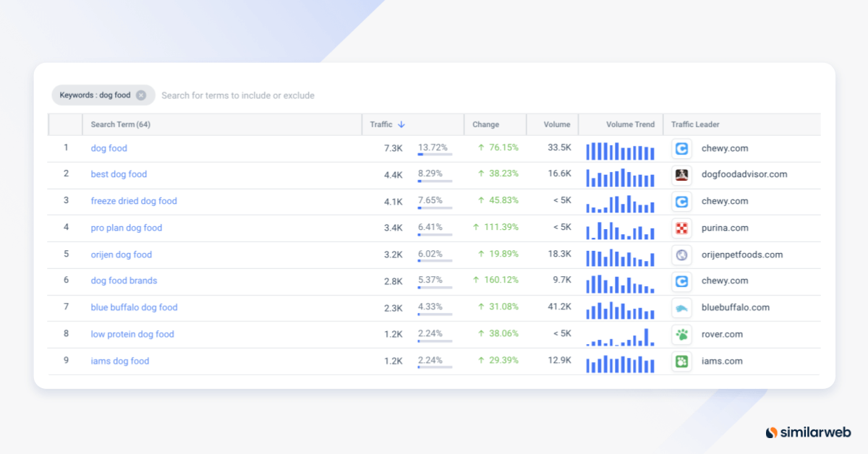This screenshot has width=868, height=454.
Task: Open the 'dog food brands' term
Action: coord(124,280)
